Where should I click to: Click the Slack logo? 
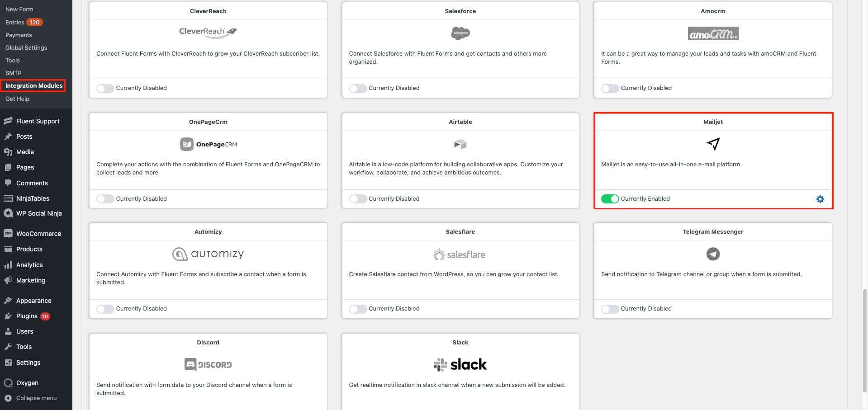pyautogui.click(x=460, y=364)
